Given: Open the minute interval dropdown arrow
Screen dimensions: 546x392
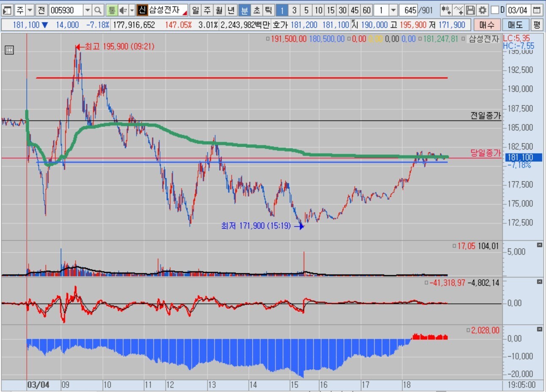Looking at the screenshot, I should click(393, 10).
